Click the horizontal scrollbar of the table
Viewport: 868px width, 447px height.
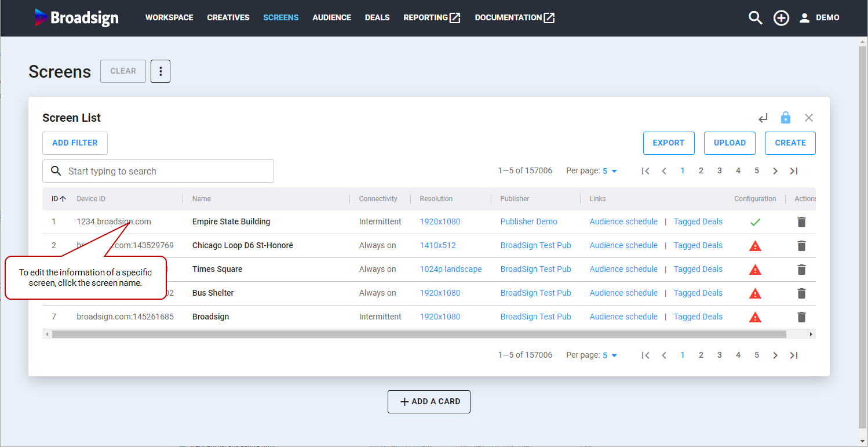(419, 335)
